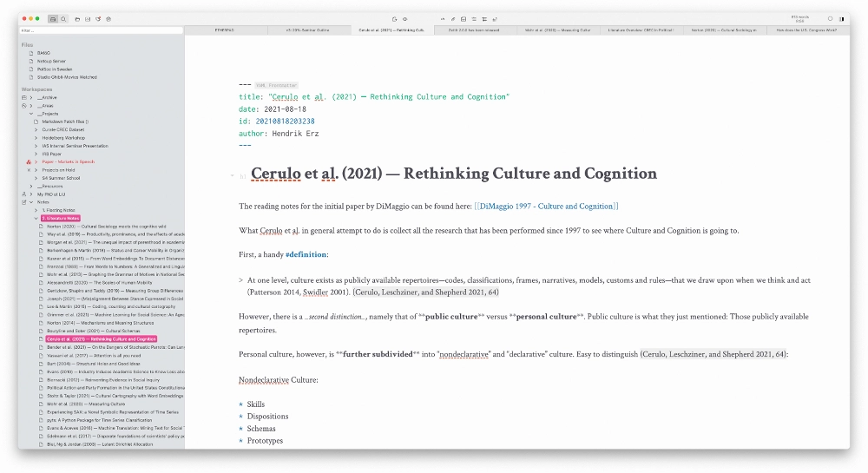Click the open workspace folder icon

[x=77, y=19]
